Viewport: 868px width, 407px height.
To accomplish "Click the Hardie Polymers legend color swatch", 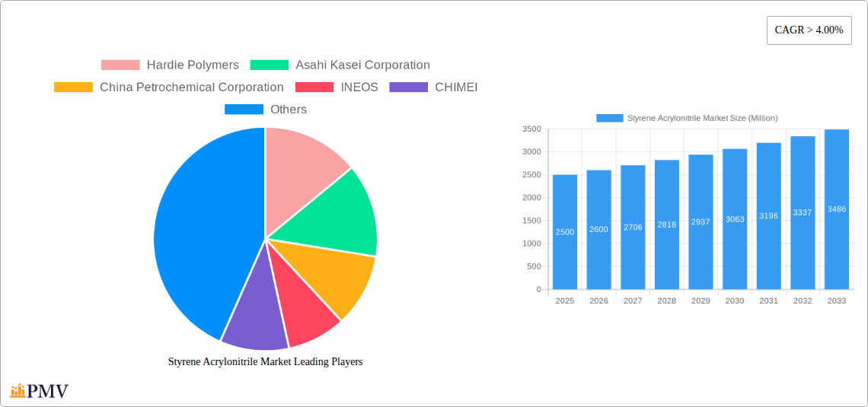I will pyautogui.click(x=120, y=65).
